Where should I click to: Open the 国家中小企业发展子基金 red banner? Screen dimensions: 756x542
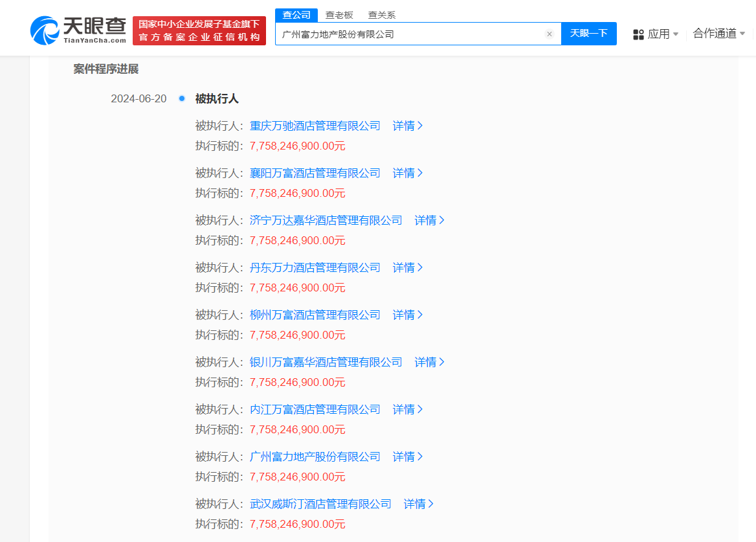[199, 30]
